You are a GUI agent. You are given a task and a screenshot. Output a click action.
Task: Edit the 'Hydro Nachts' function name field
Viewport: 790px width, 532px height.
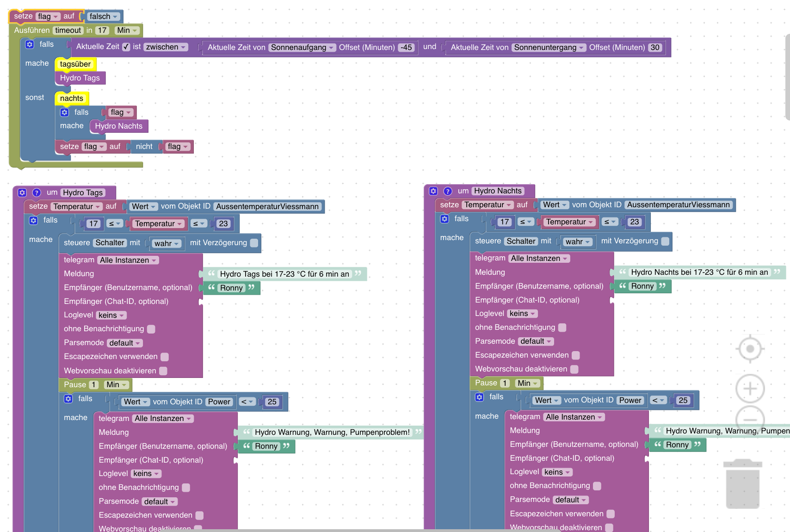tap(498, 191)
